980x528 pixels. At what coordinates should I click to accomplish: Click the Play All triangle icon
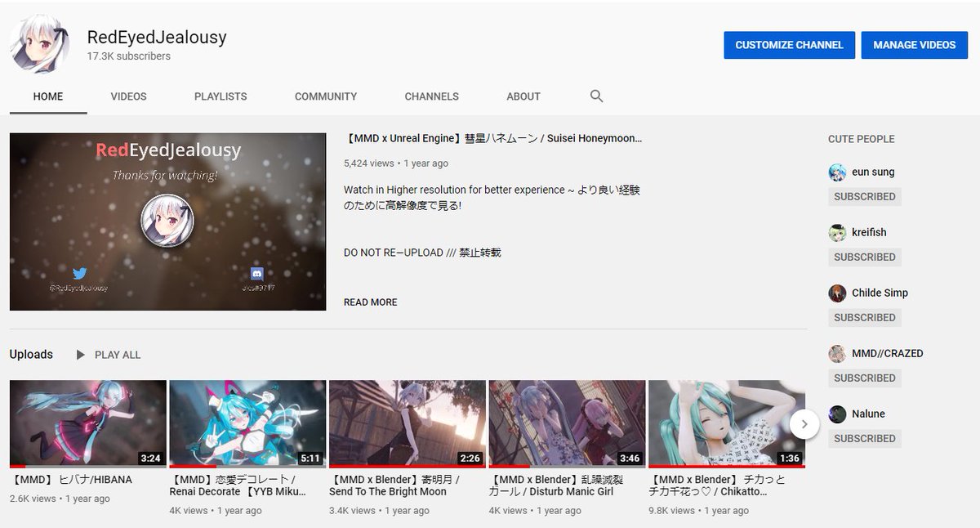pos(80,355)
